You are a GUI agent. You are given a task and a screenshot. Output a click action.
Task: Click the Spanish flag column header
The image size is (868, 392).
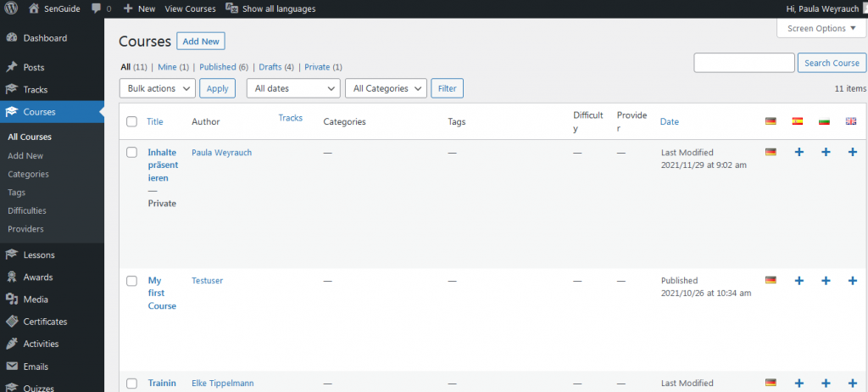(798, 121)
